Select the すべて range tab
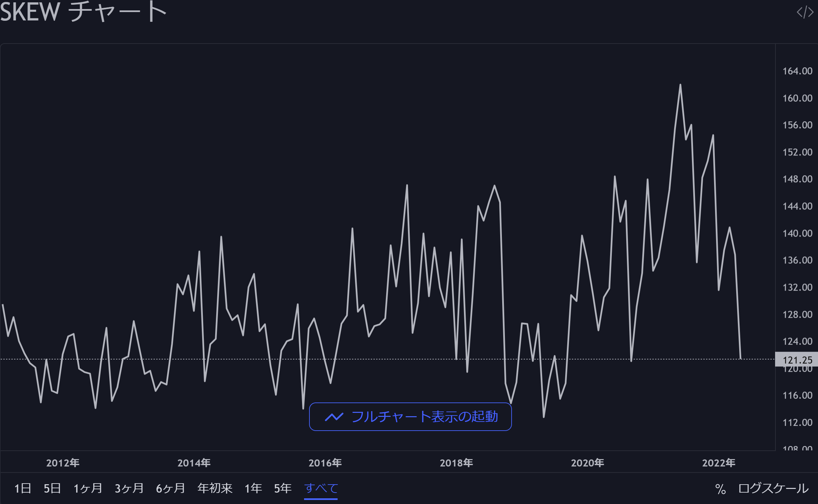Viewport: 818px width, 504px height. point(321,488)
